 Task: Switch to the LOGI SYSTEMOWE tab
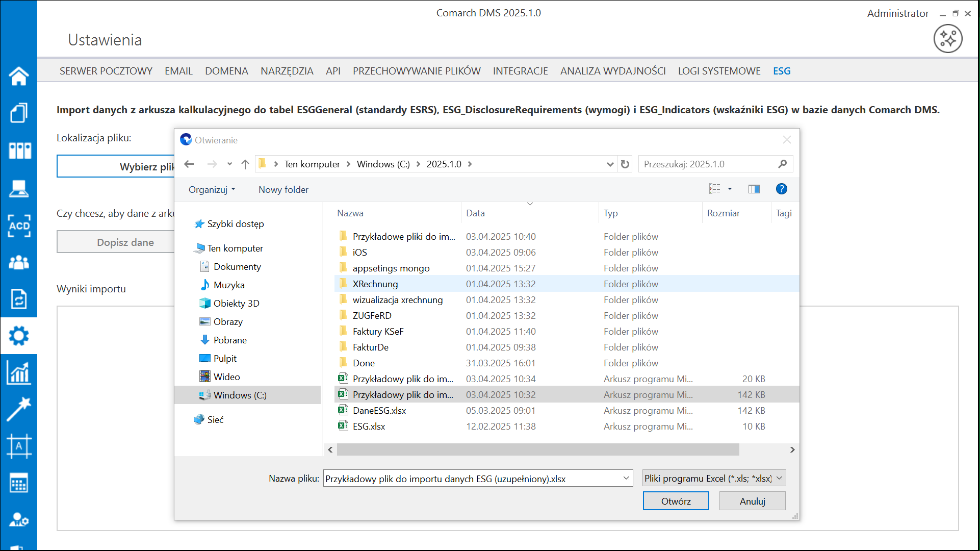[719, 71]
